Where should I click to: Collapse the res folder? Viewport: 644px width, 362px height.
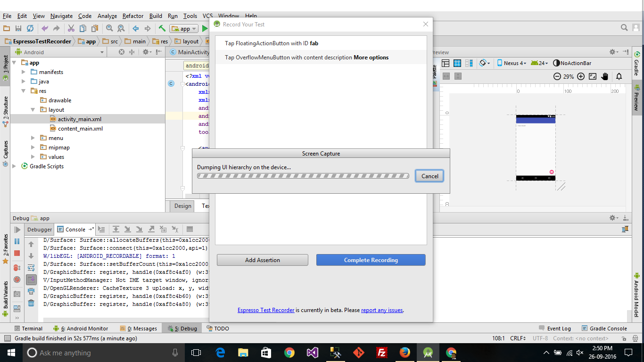(x=24, y=91)
